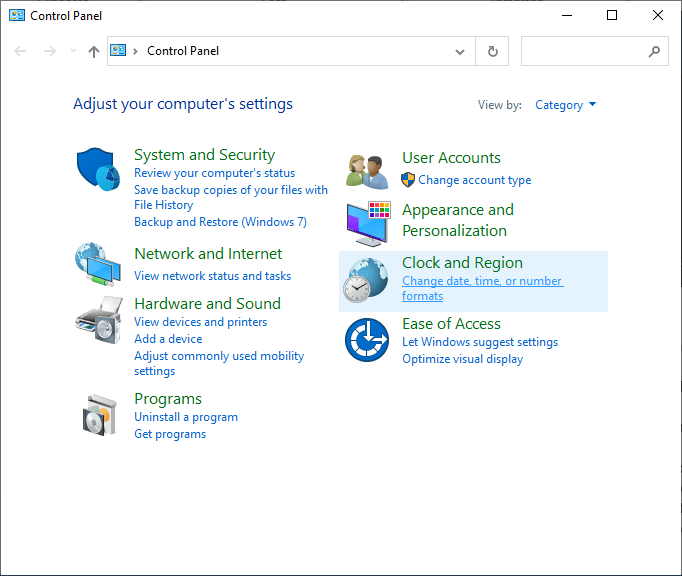Click the address bar Control Panel icon

pos(118,50)
